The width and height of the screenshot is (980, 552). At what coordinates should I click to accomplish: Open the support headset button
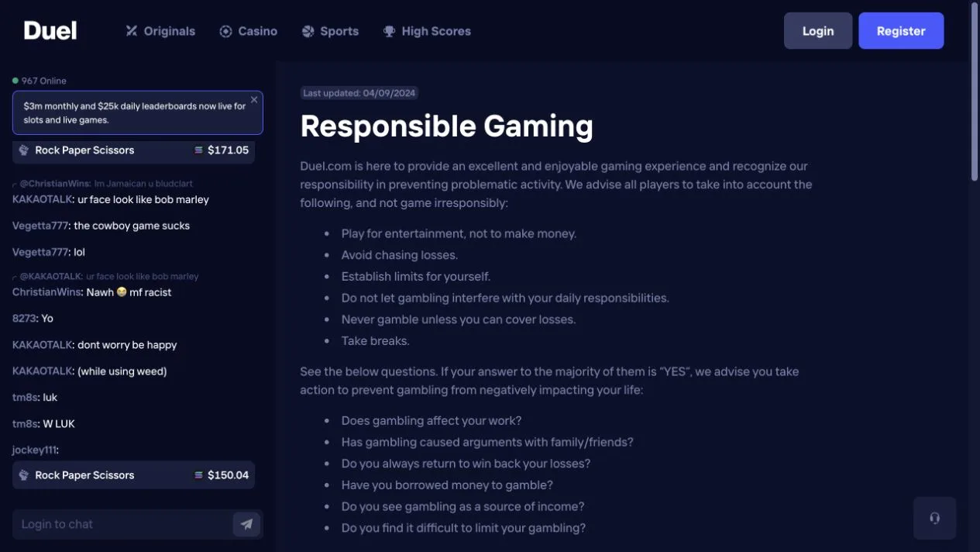point(935,518)
